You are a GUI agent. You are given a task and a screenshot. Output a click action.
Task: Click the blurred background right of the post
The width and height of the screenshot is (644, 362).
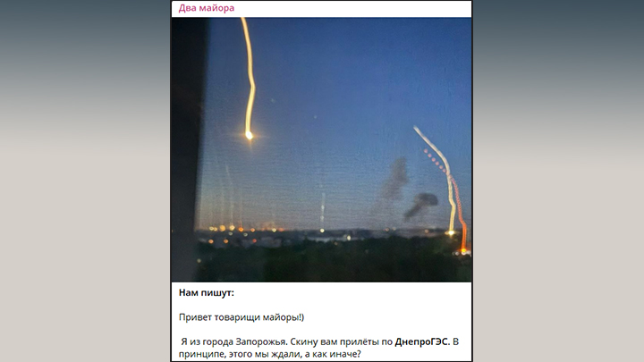(558, 181)
